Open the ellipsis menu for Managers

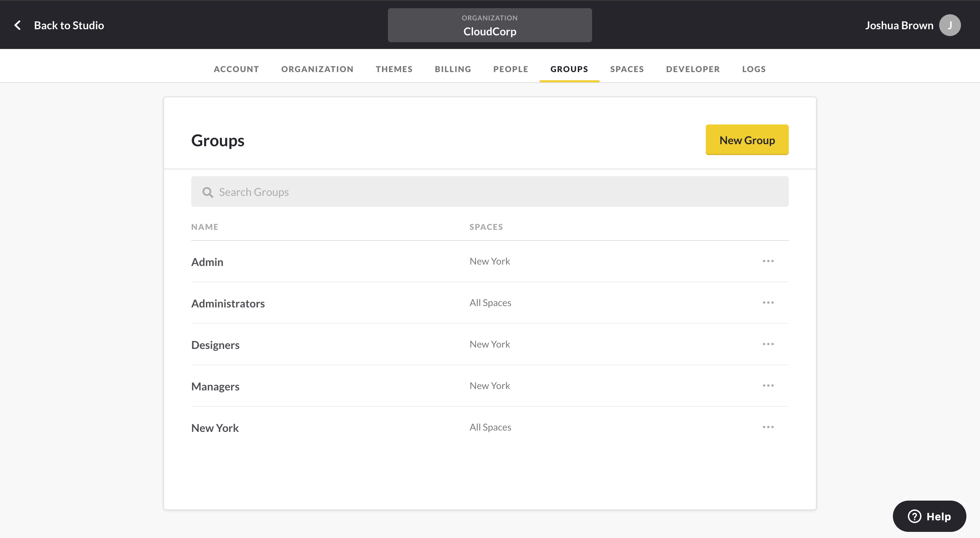(768, 385)
